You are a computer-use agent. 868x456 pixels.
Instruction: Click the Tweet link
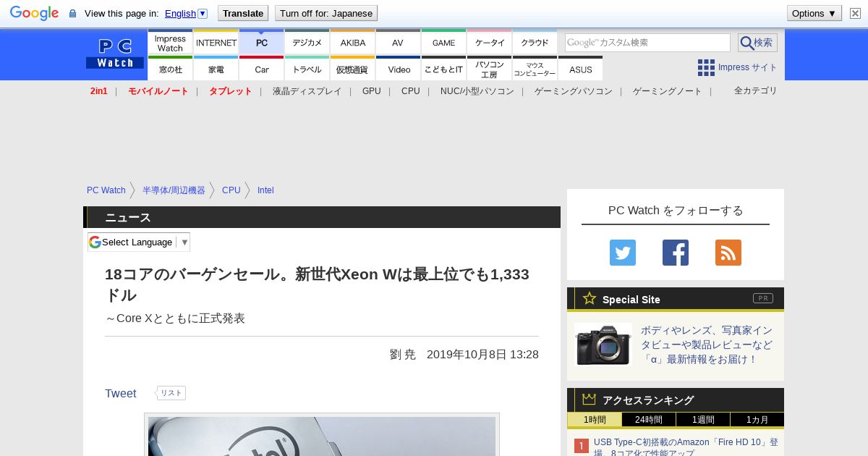120,394
